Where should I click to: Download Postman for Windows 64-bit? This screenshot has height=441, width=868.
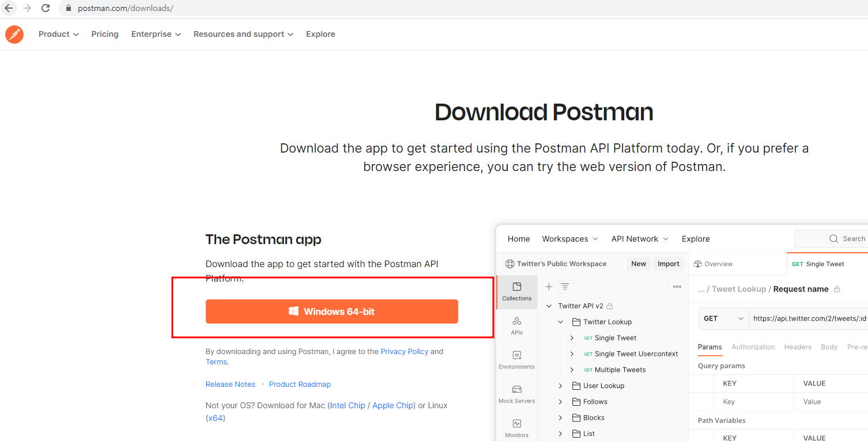[x=332, y=311]
